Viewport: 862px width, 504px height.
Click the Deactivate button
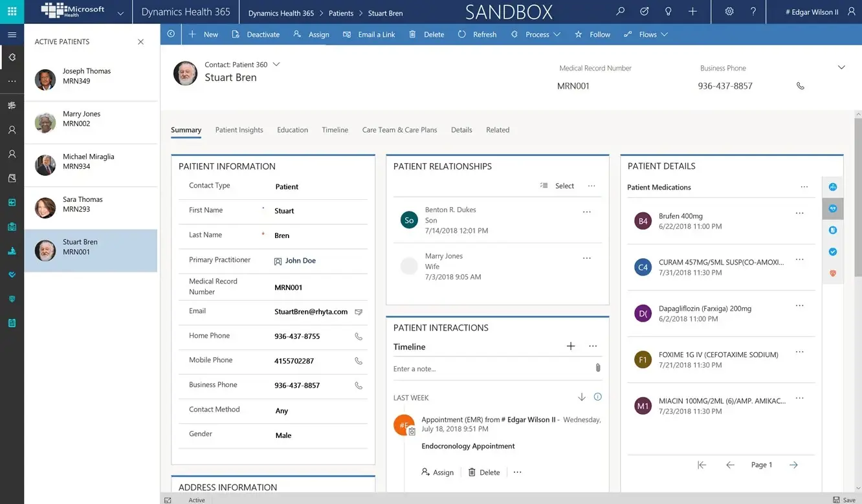tap(256, 34)
